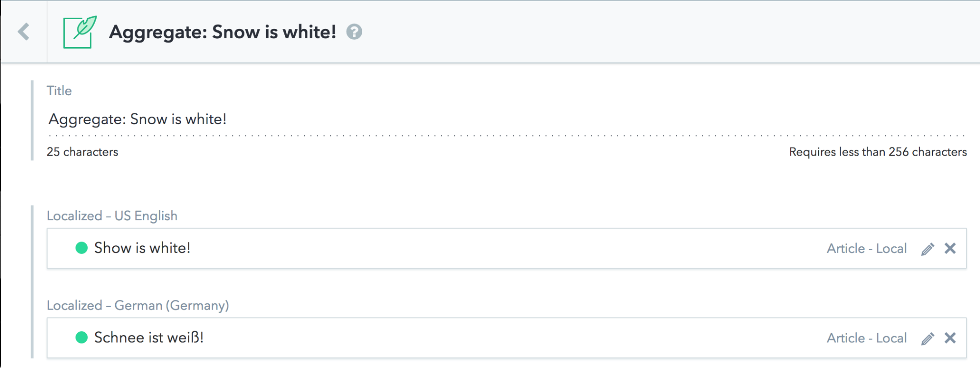Go back using the left chevron arrow
The image size is (980, 368).
(x=24, y=32)
